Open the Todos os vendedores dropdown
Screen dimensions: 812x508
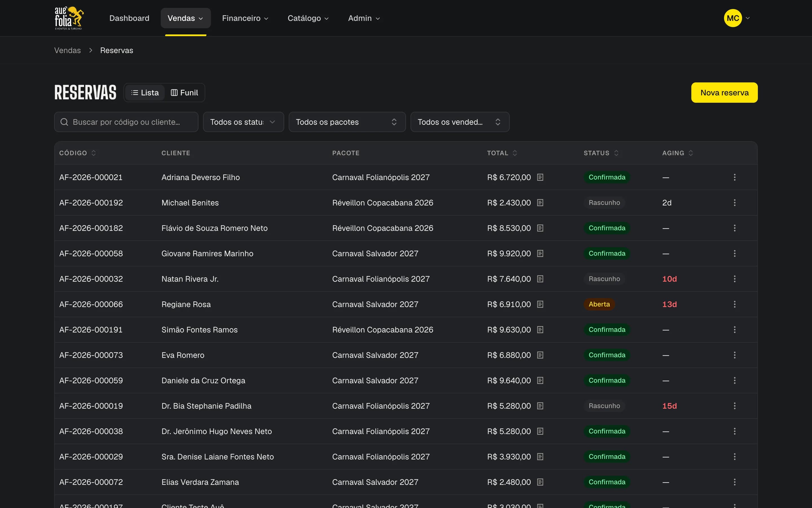(x=460, y=122)
